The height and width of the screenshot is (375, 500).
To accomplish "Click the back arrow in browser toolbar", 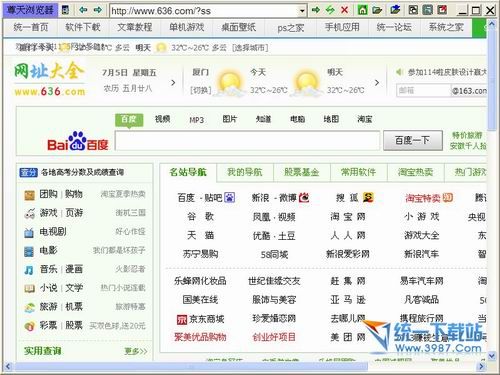I will point(83,10).
